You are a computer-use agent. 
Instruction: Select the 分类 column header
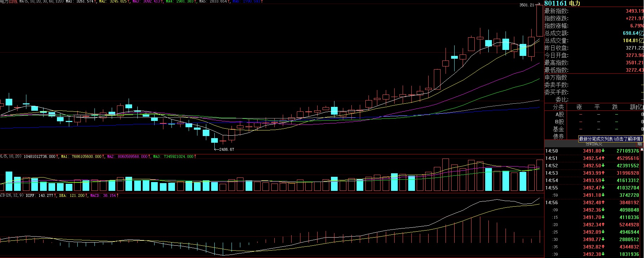tap(558, 107)
